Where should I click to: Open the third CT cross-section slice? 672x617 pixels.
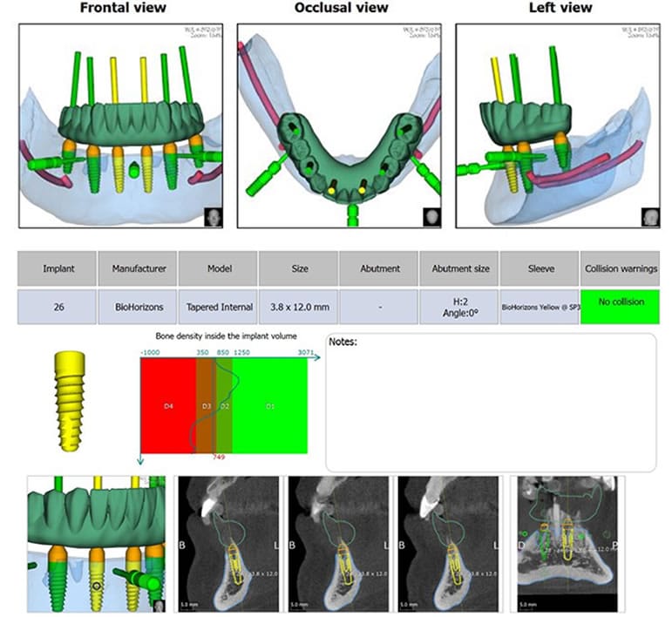point(450,543)
